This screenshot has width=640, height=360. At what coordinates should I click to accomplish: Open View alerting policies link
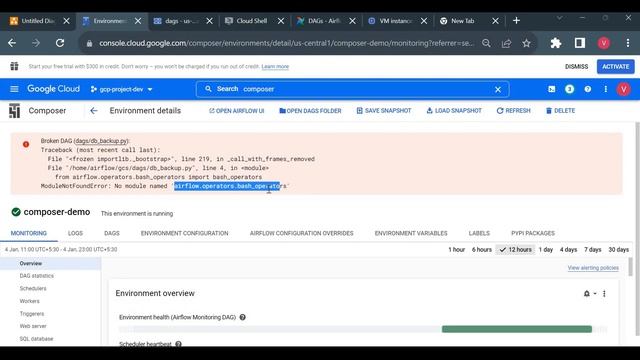(593, 268)
